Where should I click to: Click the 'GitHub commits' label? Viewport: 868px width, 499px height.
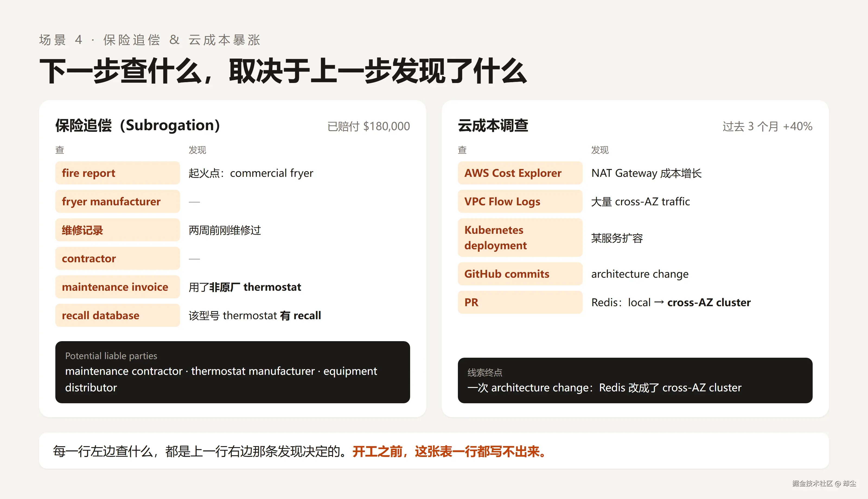[x=520, y=274]
